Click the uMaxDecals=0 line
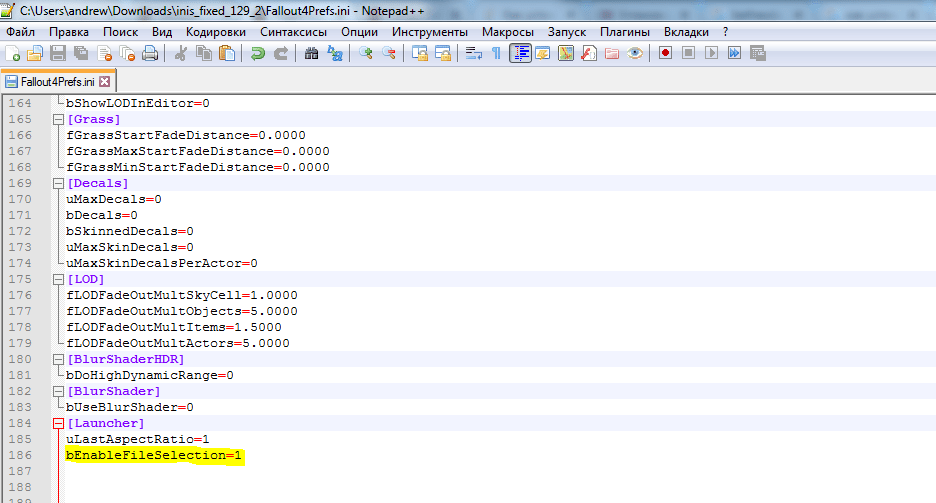 (113, 199)
